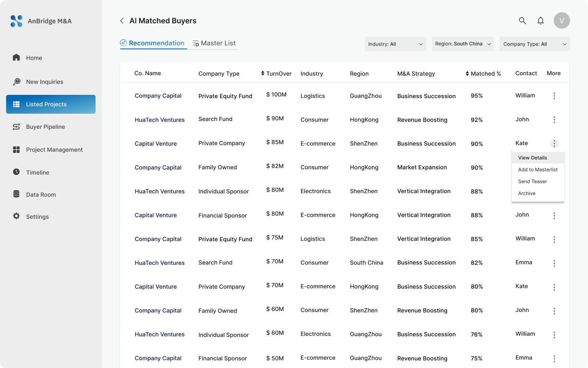This screenshot has width=588, height=368.
Task: Open more options for William's 95% row
Action: coord(554,96)
